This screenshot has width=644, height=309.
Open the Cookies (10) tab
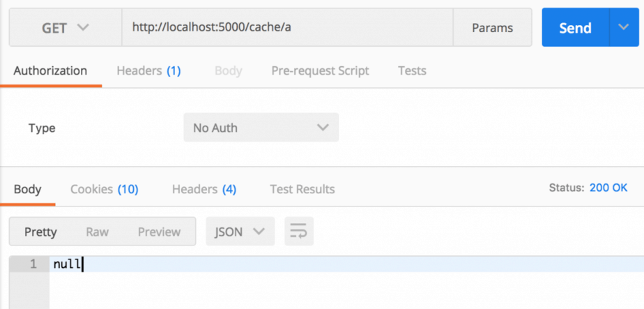(104, 189)
